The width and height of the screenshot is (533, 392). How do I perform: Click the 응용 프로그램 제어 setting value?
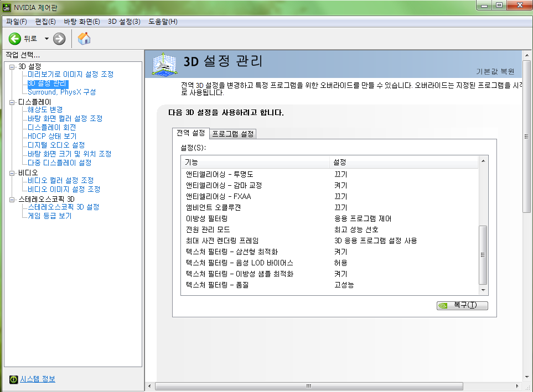[x=363, y=219]
